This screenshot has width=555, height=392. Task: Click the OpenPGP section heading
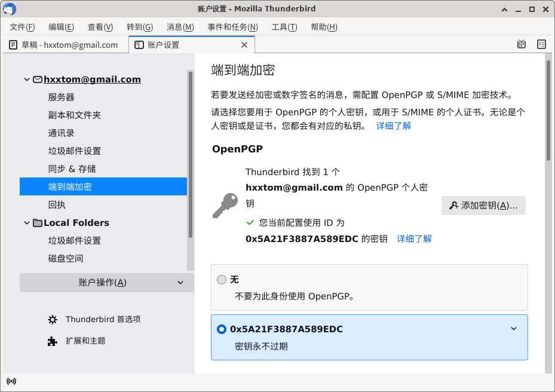[x=238, y=149]
